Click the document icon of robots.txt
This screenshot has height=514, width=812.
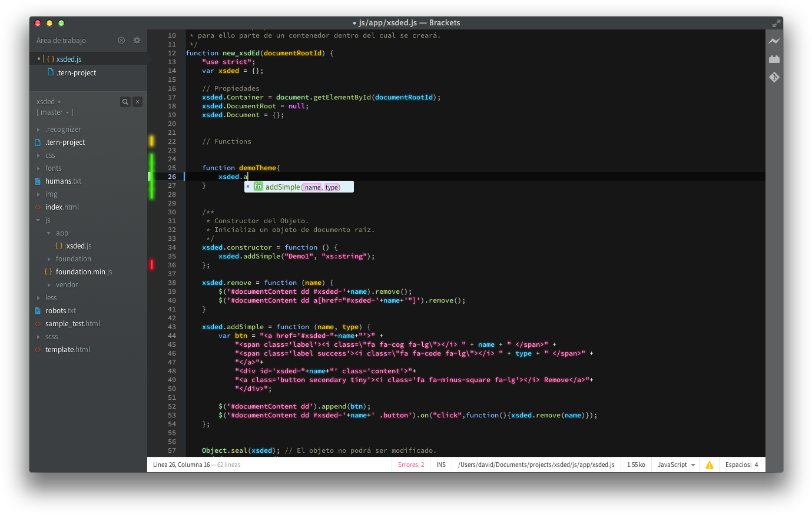click(x=38, y=311)
